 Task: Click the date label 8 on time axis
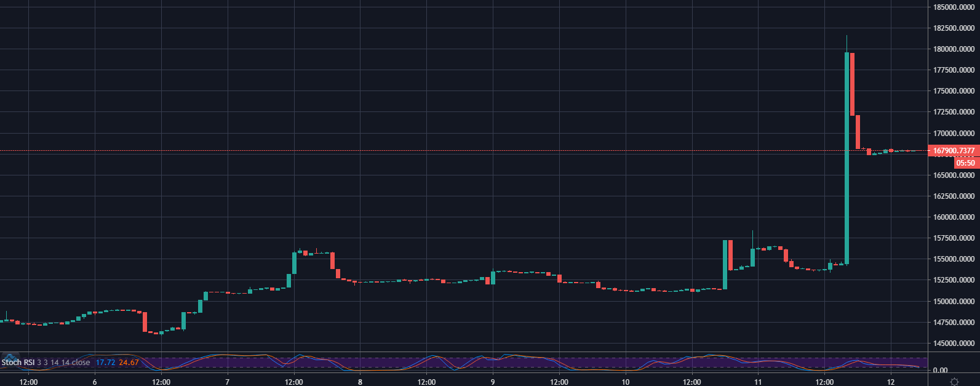[360, 382]
